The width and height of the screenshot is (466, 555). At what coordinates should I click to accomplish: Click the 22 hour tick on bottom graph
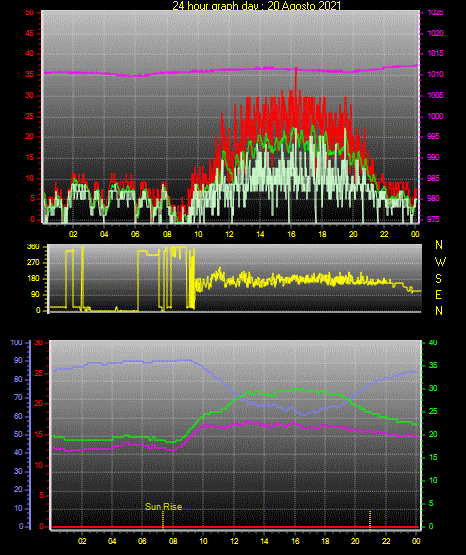(386, 541)
